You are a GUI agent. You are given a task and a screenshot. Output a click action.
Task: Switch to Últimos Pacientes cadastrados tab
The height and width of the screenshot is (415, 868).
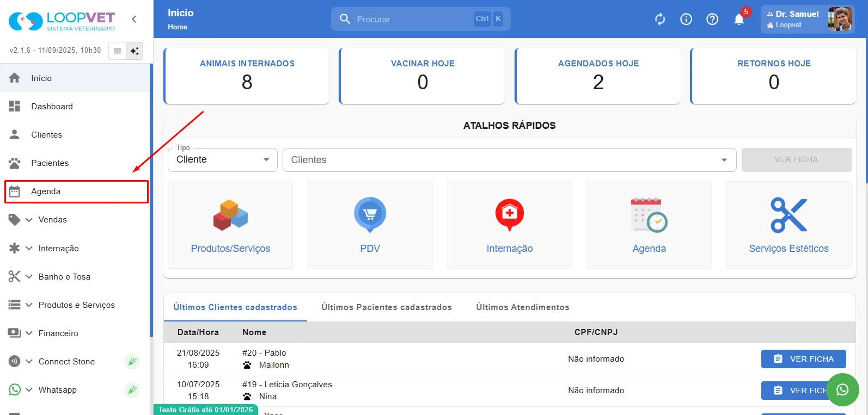[387, 307]
